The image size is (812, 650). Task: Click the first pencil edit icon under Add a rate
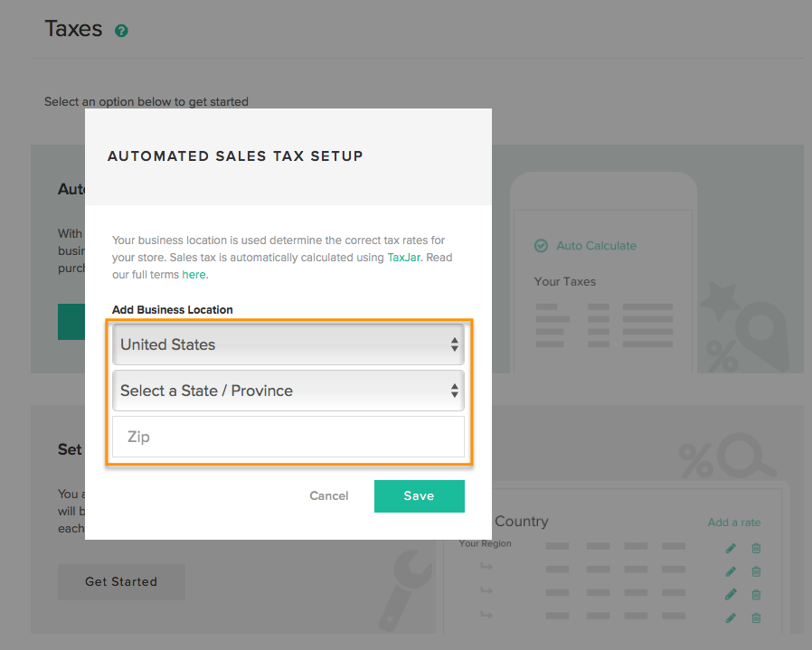[x=731, y=548]
